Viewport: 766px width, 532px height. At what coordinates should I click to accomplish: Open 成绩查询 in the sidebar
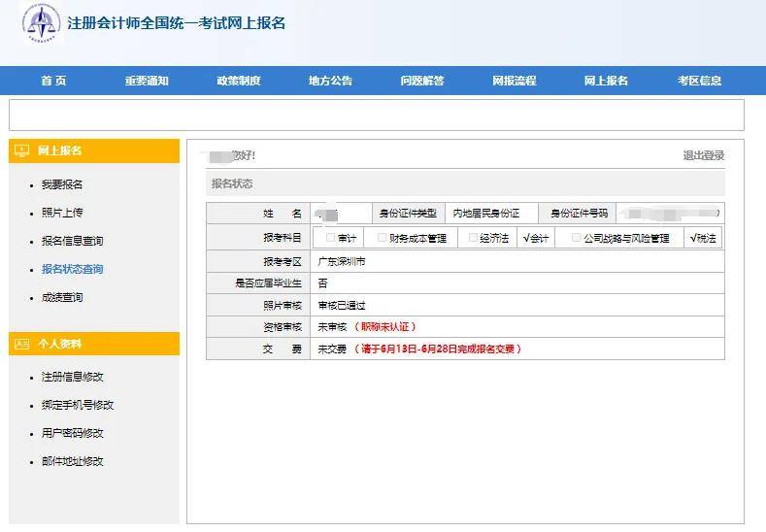coord(62,297)
